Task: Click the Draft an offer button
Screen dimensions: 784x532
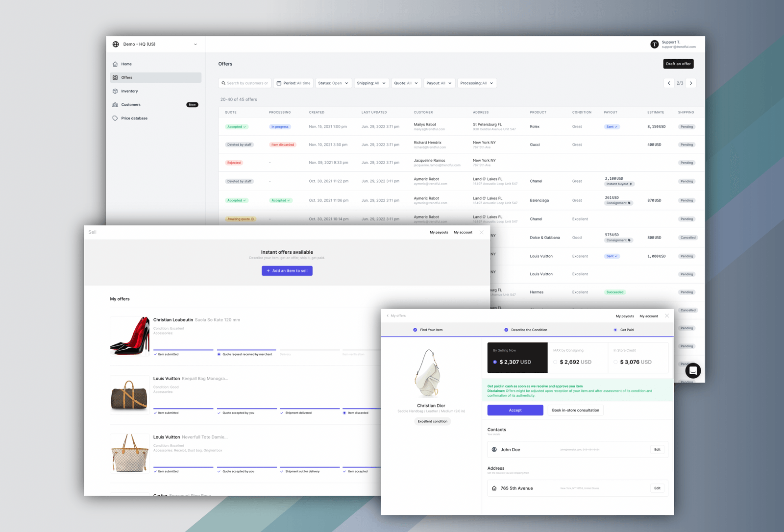Action: pyautogui.click(x=678, y=64)
